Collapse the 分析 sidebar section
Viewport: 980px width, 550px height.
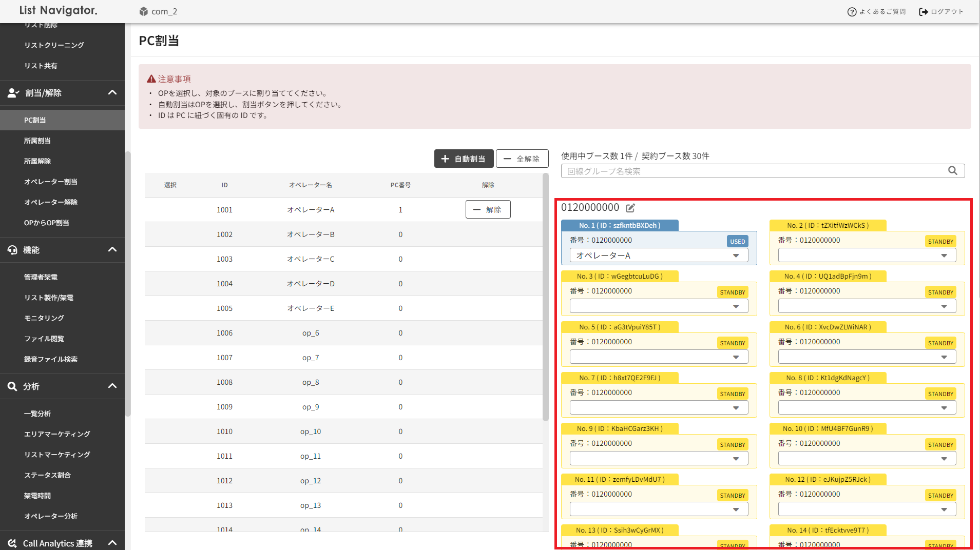112,386
